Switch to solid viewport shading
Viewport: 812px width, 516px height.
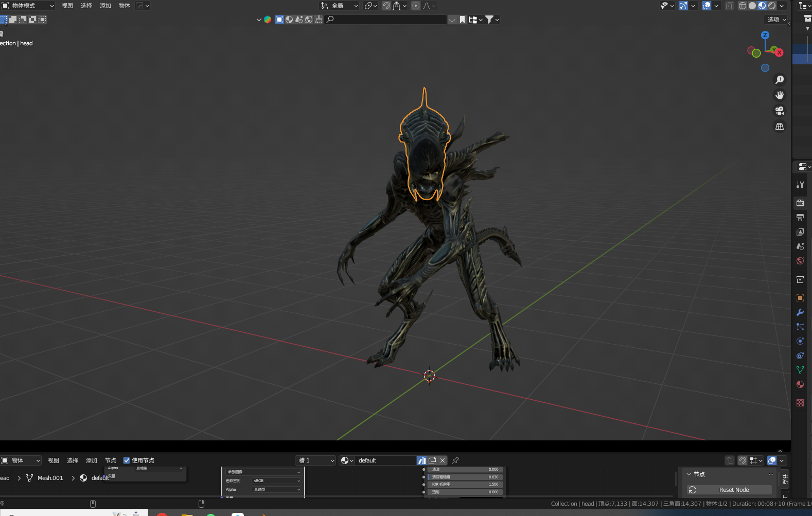click(752, 6)
